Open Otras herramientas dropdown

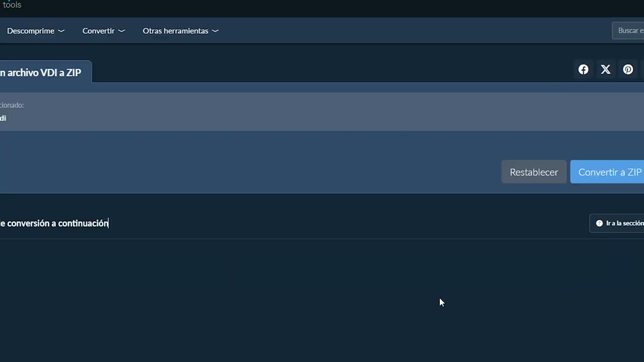point(180,31)
